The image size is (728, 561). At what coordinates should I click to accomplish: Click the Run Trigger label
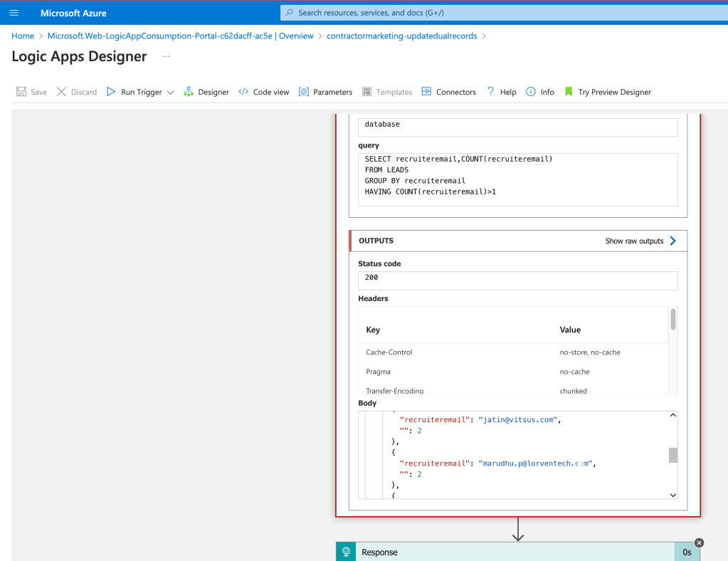(141, 92)
